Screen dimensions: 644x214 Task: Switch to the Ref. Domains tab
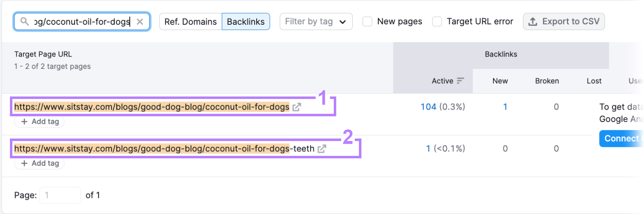point(191,22)
